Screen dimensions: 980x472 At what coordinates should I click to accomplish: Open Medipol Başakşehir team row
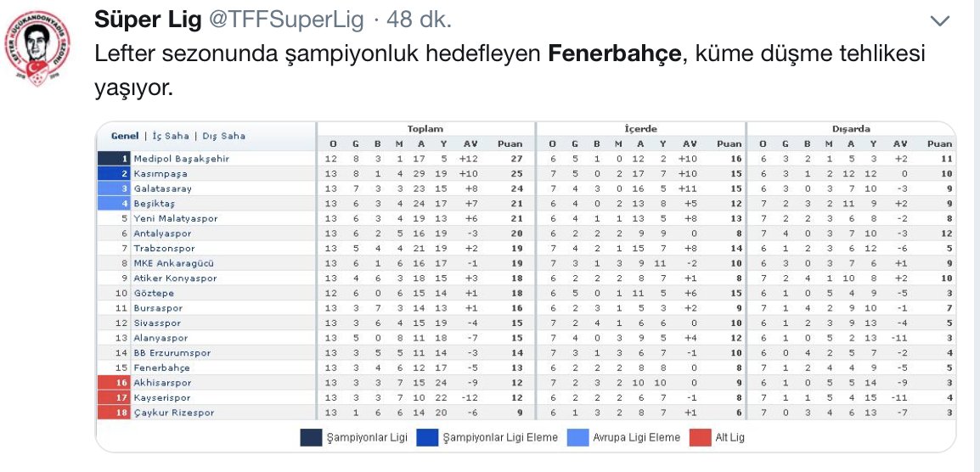(x=181, y=159)
